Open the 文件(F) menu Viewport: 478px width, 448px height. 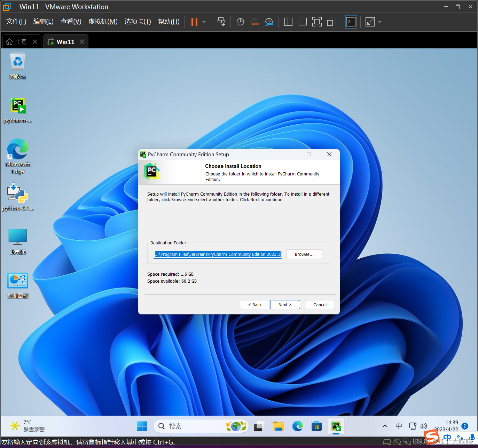coord(16,22)
